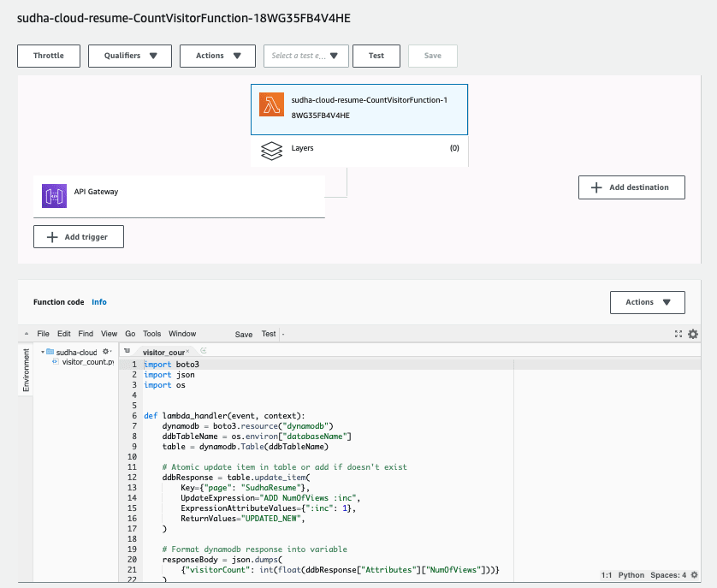Open the Environment side panel tab

[26, 370]
